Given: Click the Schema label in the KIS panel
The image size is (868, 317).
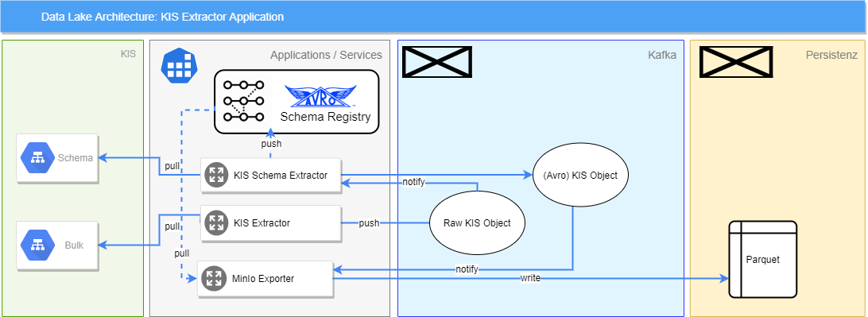Looking at the screenshot, I should (76, 158).
